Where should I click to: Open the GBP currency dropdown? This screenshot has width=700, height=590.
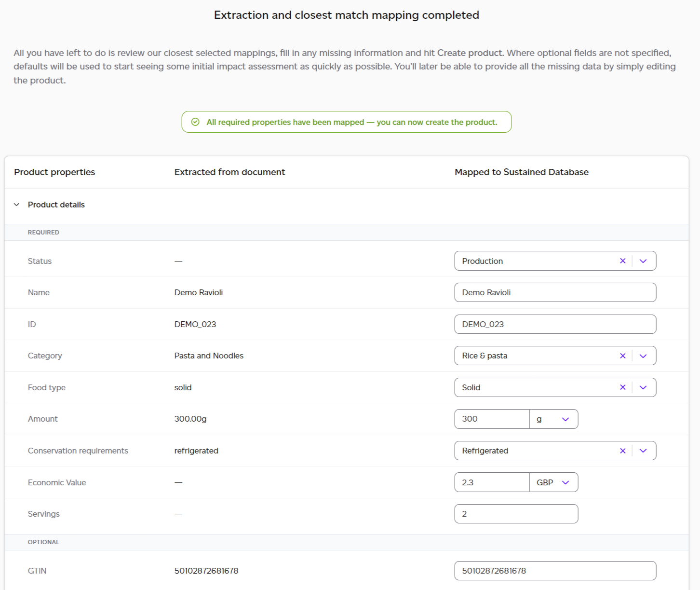[553, 482]
